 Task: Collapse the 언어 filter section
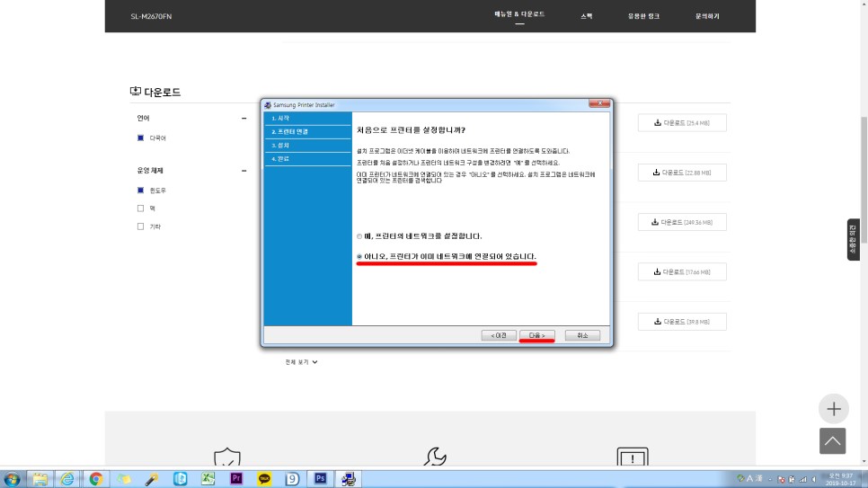pos(244,118)
